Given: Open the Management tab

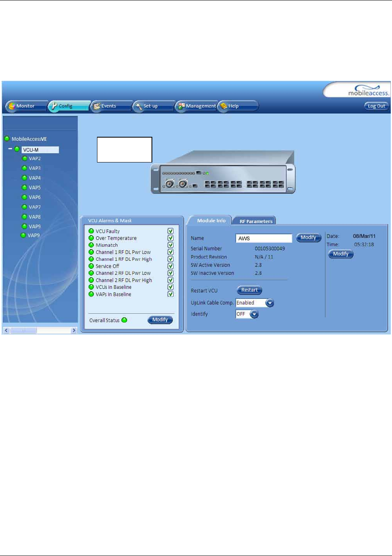Looking at the screenshot, I should [x=196, y=106].
